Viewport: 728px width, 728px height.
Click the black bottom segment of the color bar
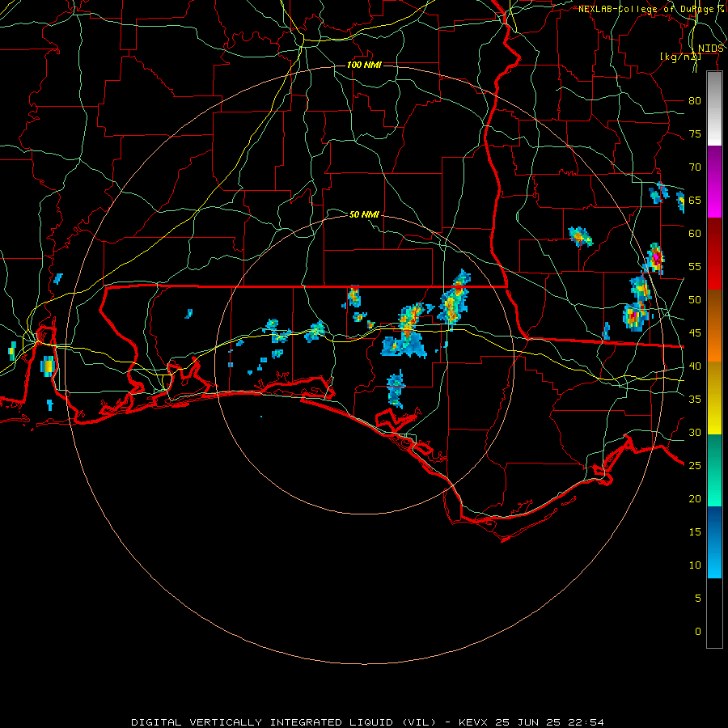[x=714, y=613]
